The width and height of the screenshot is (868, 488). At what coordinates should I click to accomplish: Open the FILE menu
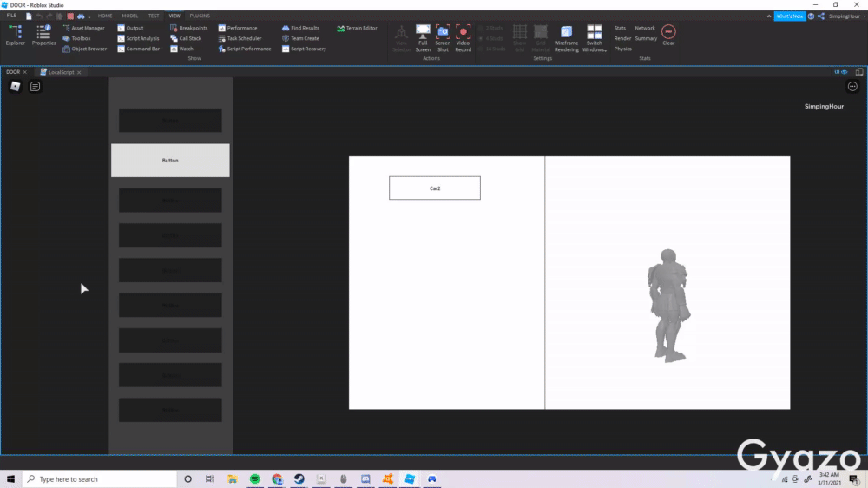[x=12, y=16]
